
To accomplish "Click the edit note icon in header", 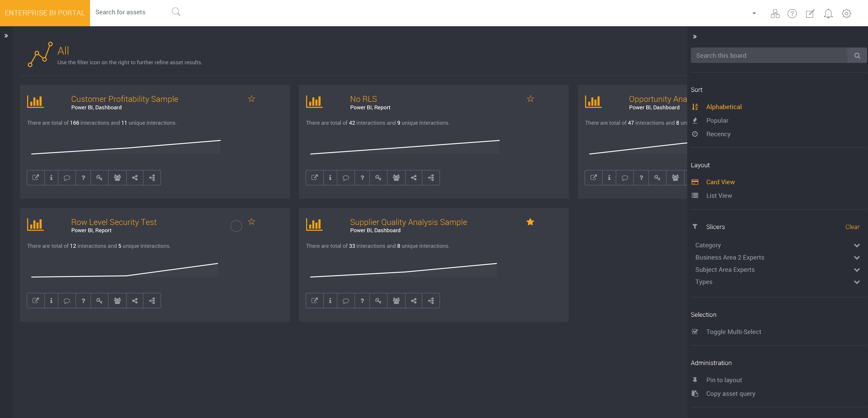I will point(810,14).
